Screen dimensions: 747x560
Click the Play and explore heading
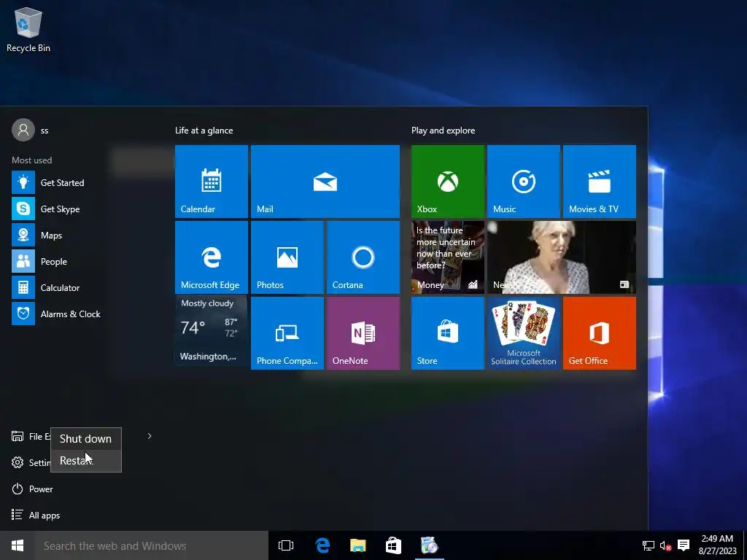pos(443,131)
